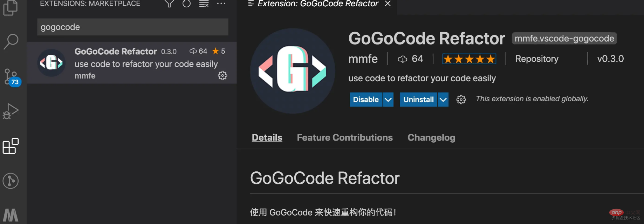Open manage gear on GoGoCode list item

(222, 76)
